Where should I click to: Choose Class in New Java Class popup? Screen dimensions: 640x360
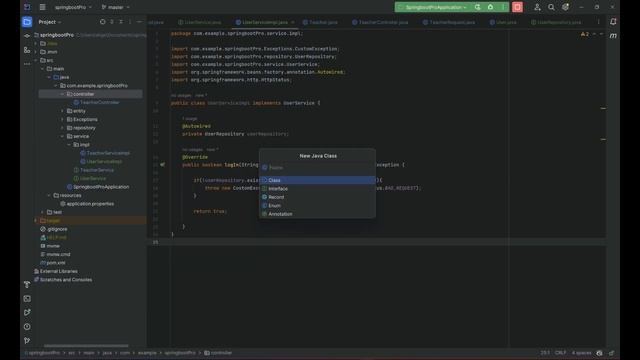pyautogui.click(x=318, y=180)
